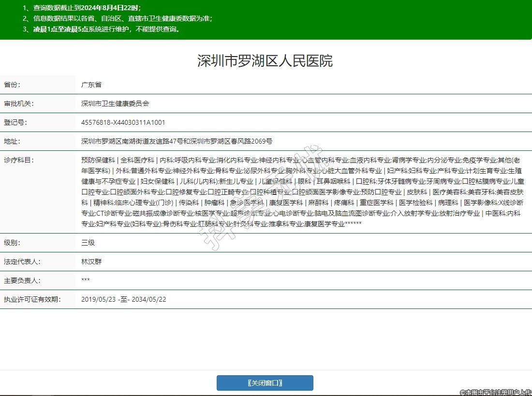Click the 省份 field label
The width and height of the screenshot is (532, 396).
pyautogui.click(x=12, y=85)
